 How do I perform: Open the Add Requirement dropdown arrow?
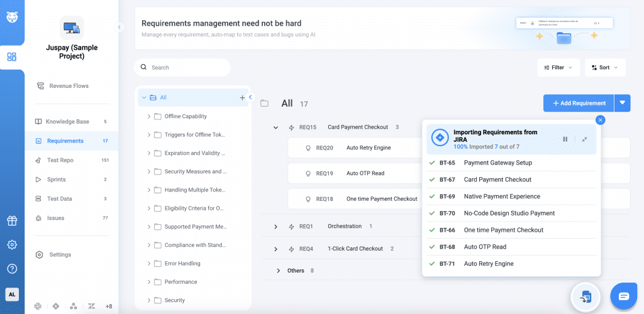[623, 103]
